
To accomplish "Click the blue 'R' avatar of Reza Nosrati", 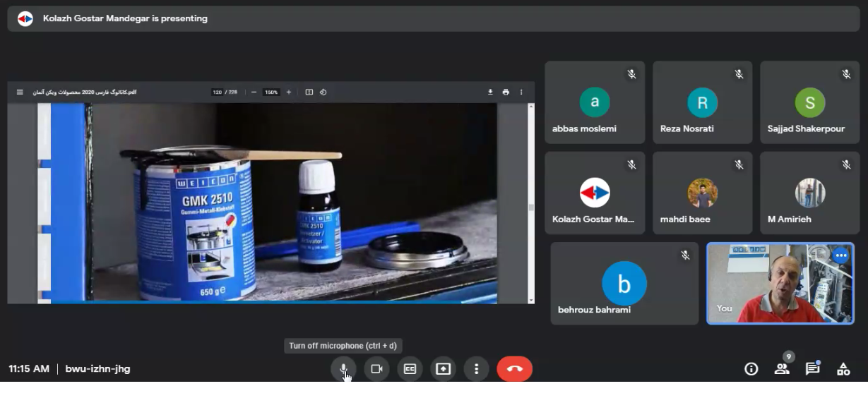I will coord(703,102).
